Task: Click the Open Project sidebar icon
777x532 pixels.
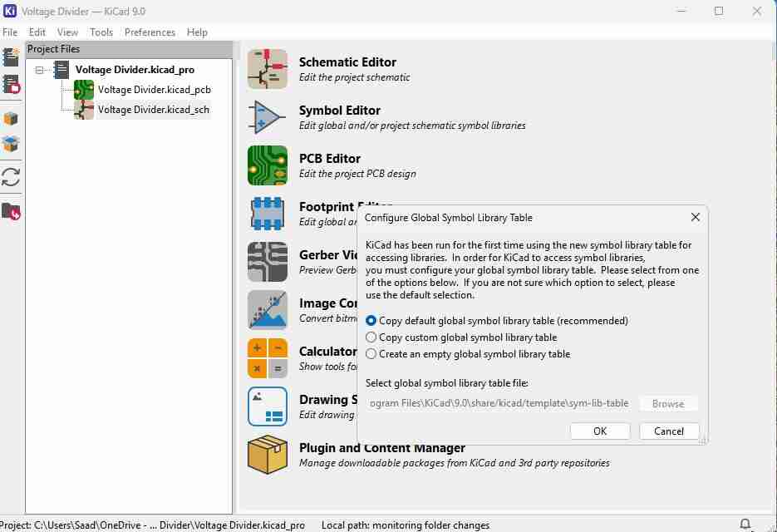Action: [x=11, y=84]
